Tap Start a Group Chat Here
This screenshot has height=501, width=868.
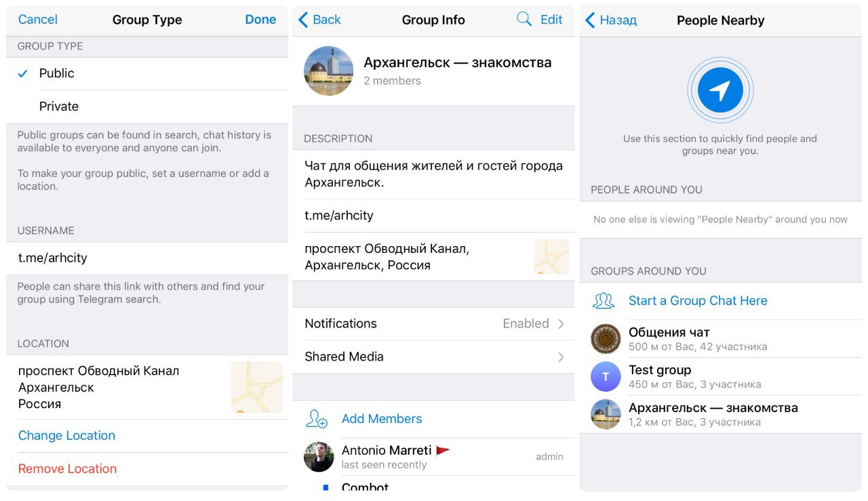point(698,301)
